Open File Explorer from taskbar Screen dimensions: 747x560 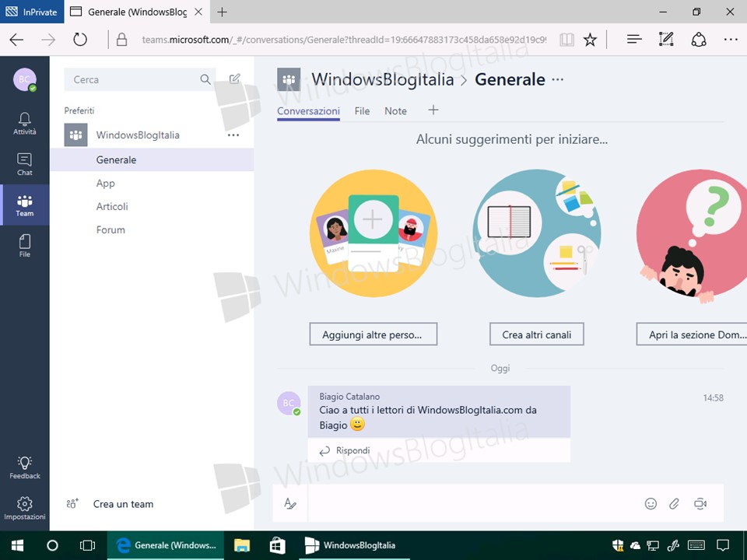coord(242,545)
